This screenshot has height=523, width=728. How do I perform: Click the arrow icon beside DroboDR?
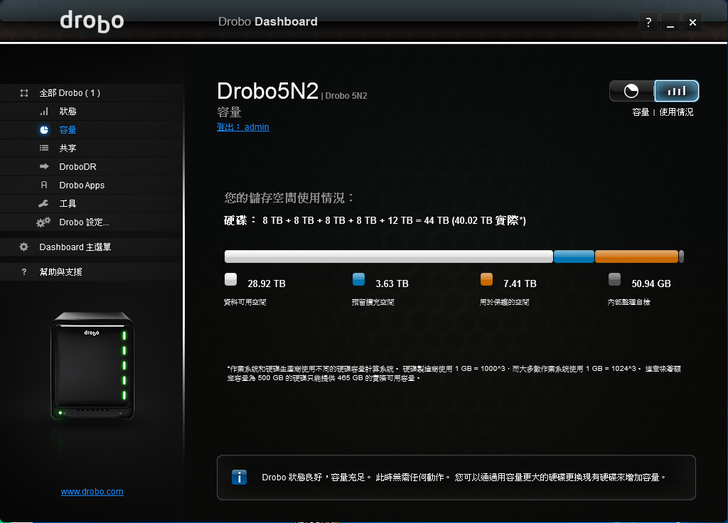tap(44, 166)
